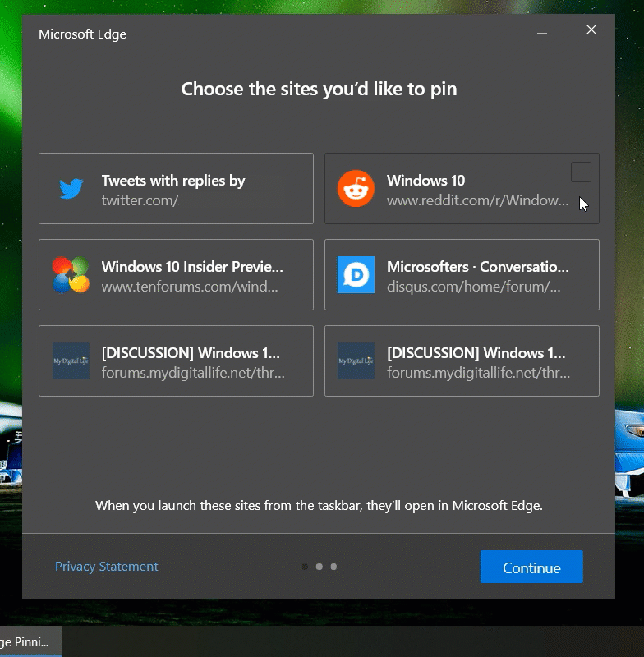Click the Twitter bird icon

[71, 189]
